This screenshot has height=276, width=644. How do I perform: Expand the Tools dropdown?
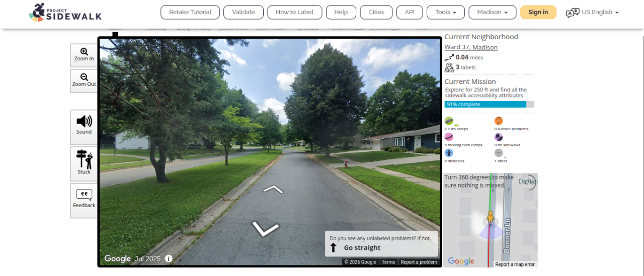point(446,12)
